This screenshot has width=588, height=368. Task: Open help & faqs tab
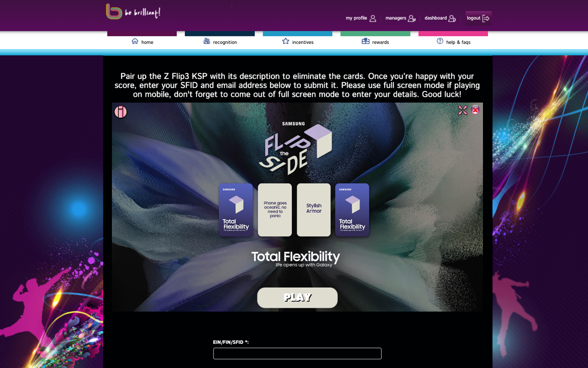pyautogui.click(x=453, y=41)
